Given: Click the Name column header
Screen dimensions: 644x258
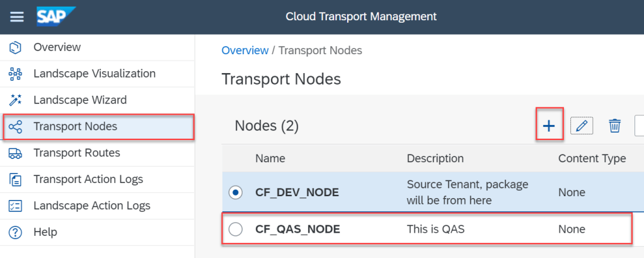Looking at the screenshot, I should click(x=270, y=159).
